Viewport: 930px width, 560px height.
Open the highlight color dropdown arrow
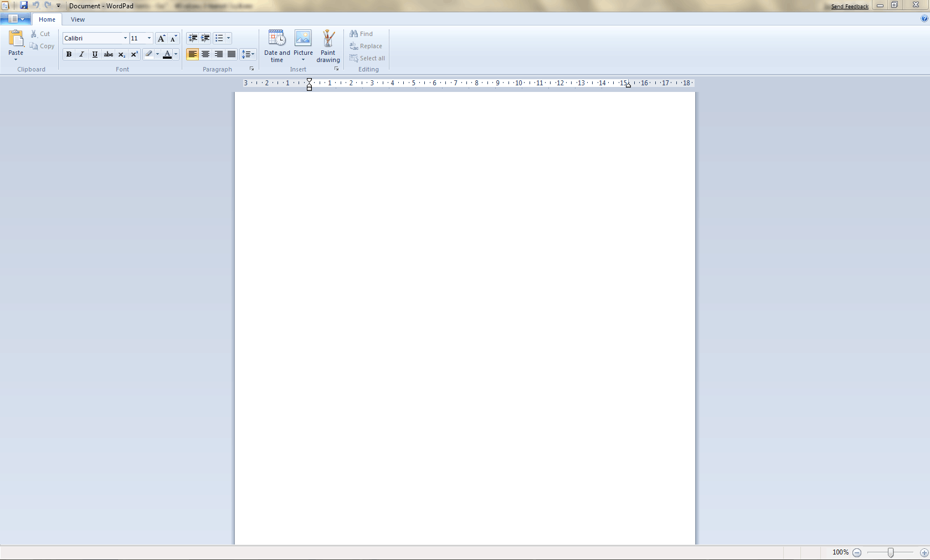[157, 54]
